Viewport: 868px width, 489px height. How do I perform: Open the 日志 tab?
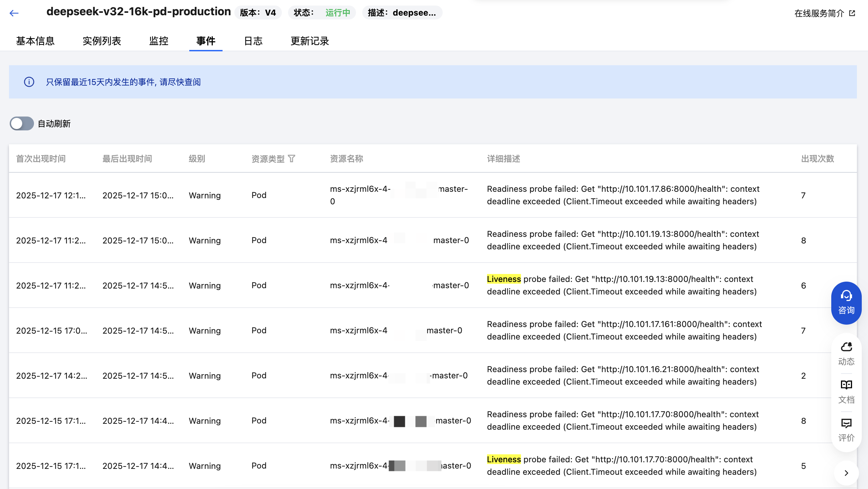click(253, 41)
